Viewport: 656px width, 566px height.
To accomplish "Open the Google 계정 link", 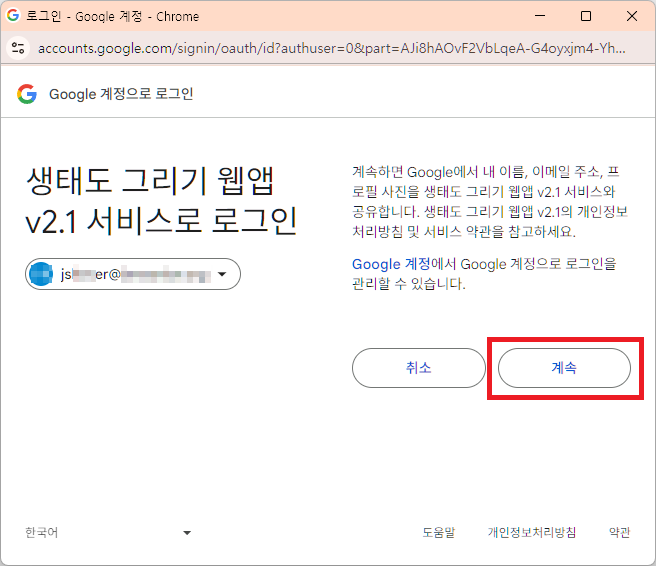I will click(x=391, y=264).
